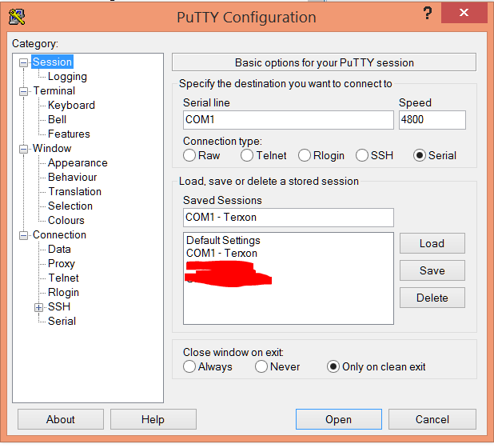Select Default Settings in sessions list
This screenshot has height=448, width=494.
tap(223, 240)
